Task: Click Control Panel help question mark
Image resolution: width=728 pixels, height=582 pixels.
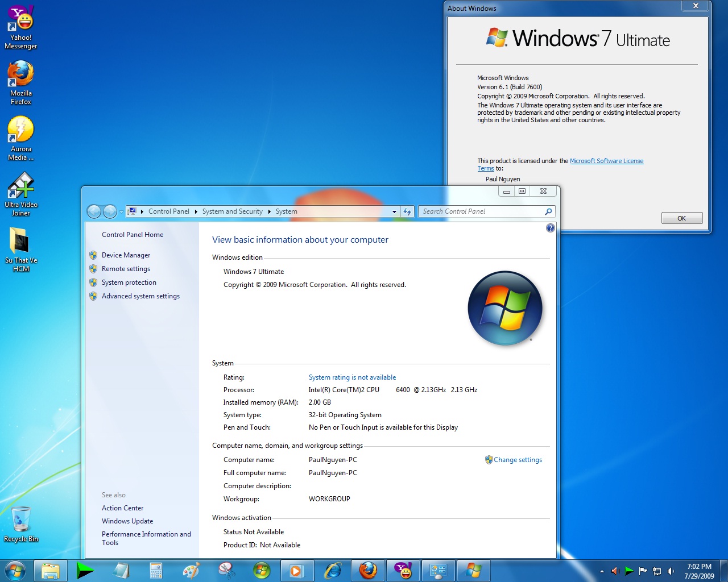Action: tap(550, 228)
